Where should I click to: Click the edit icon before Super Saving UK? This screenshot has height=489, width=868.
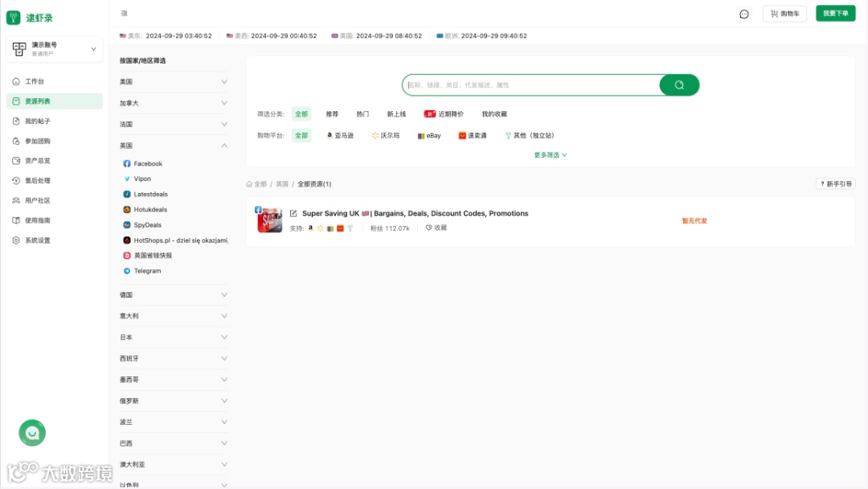click(293, 214)
